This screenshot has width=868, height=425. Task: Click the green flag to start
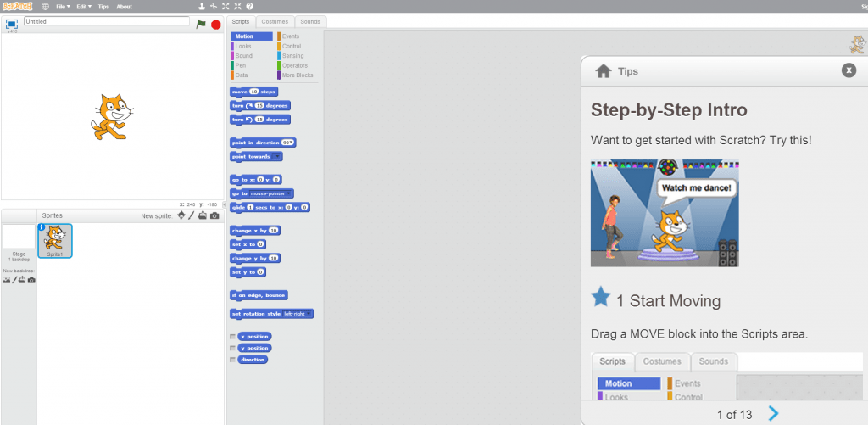[201, 25]
